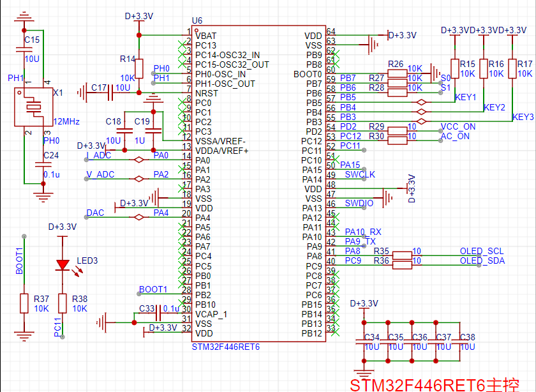Click the red STM32F446RET6主控 title text
This screenshot has width=536, height=392.
[x=435, y=384]
